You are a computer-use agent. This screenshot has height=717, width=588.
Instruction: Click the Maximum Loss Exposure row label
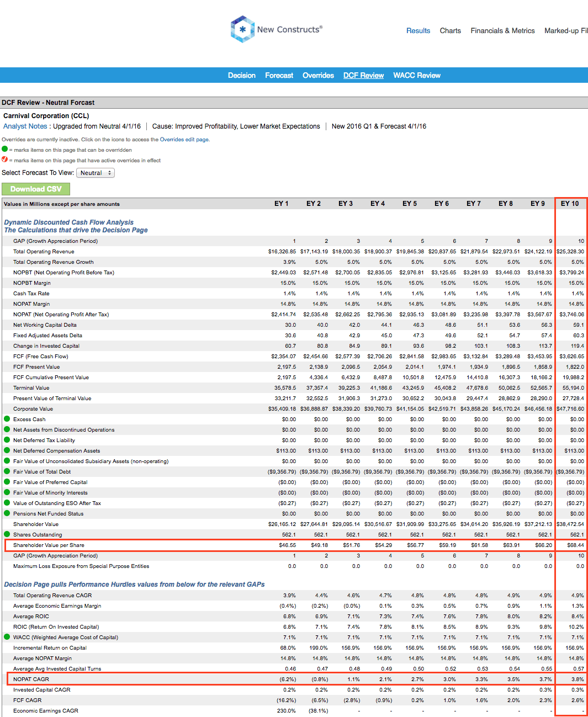81,566
